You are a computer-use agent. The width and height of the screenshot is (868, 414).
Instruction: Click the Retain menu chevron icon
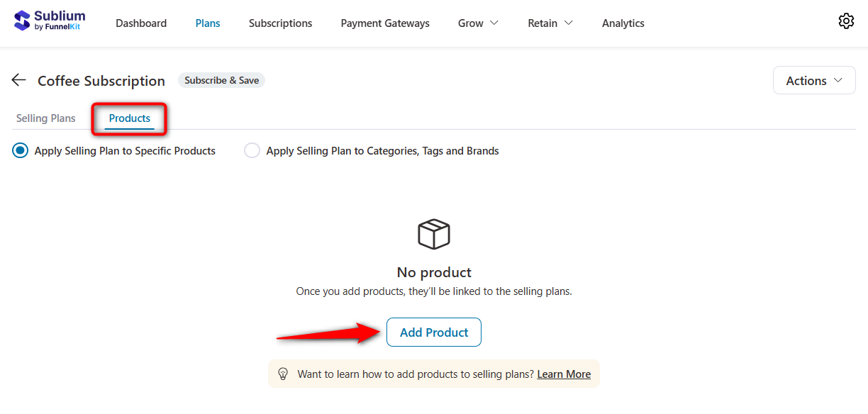pyautogui.click(x=569, y=23)
